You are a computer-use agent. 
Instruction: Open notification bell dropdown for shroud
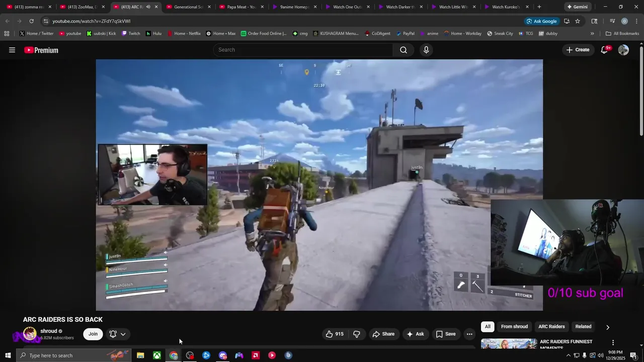tap(117, 334)
